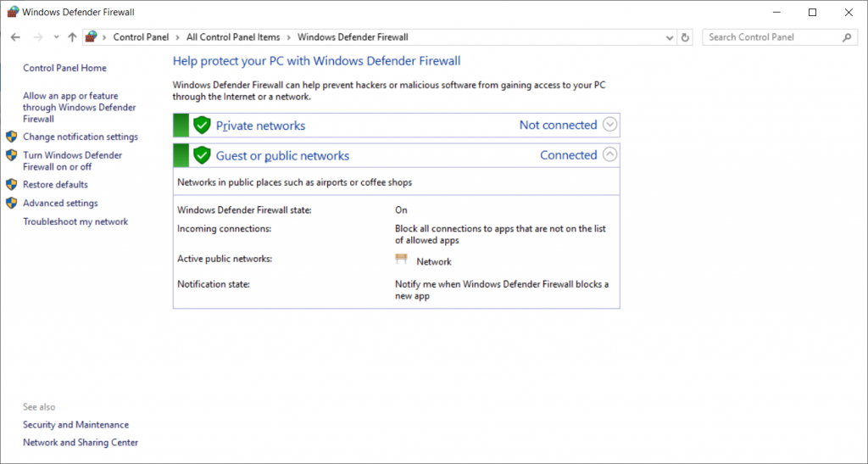Click the green shield next to Private networks
The height and width of the screenshot is (464, 868).
202,126
